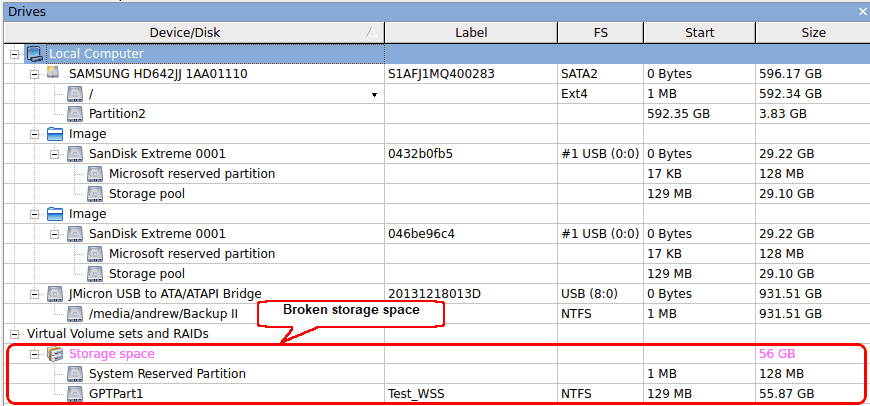Select the /media/andrew/Backup II volume
This screenshot has height=406, width=870.
(x=163, y=314)
